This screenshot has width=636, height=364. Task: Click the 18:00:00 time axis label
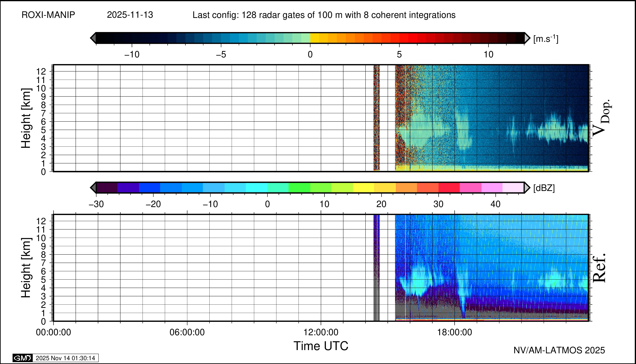point(455,333)
